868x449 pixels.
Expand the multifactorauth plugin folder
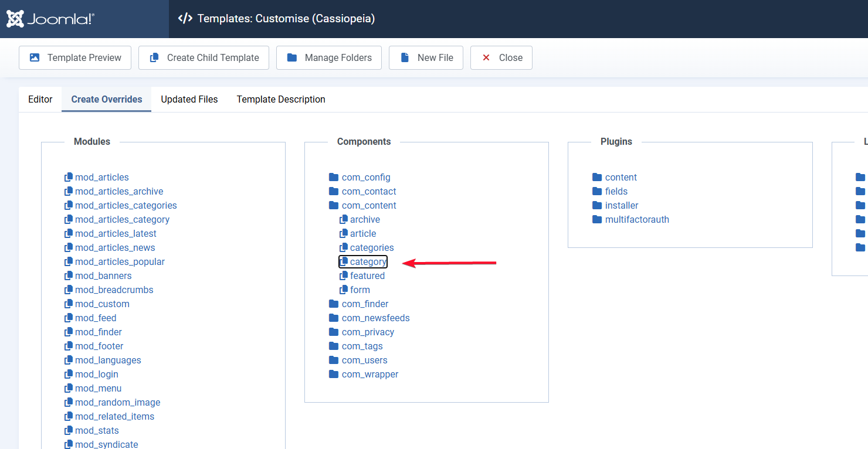(x=636, y=219)
